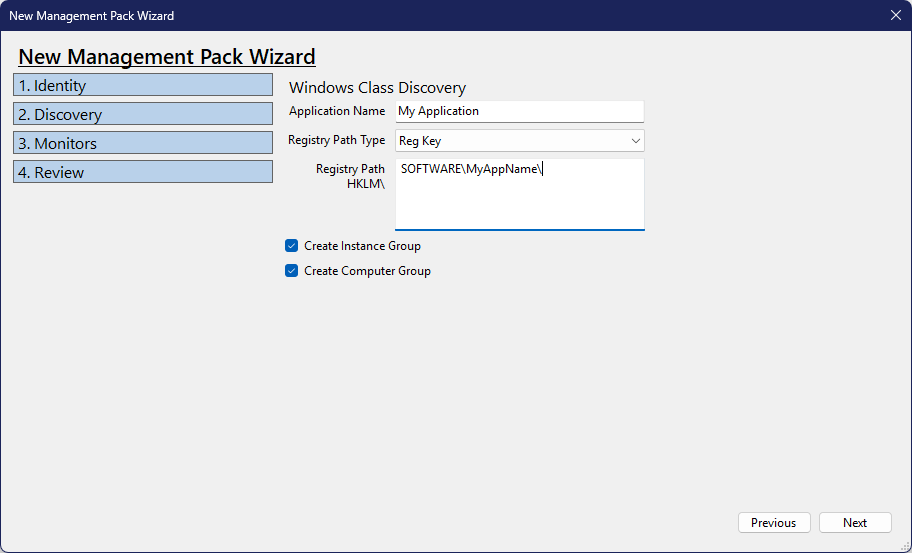Viewport: 912px width, 553px height.
Task: Click the 'Create Computer Group' label text
Action: (367, 271)
